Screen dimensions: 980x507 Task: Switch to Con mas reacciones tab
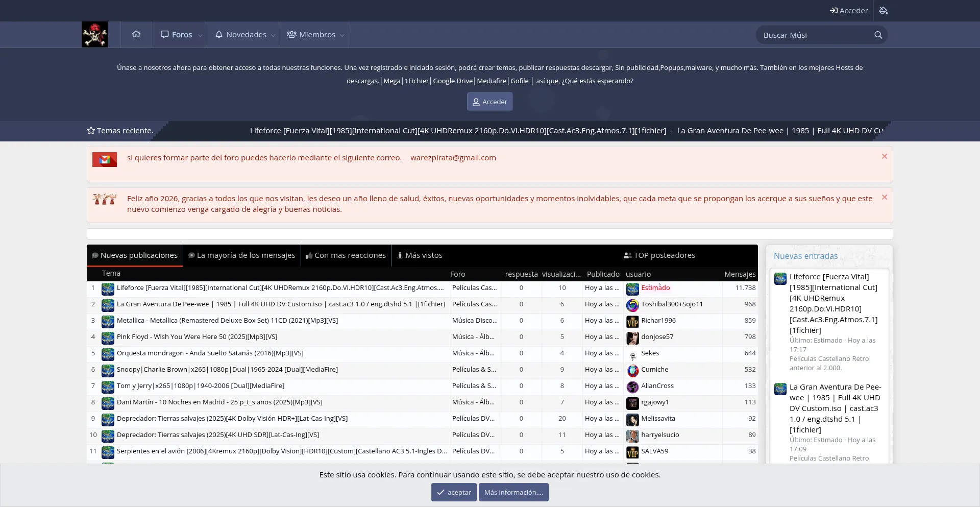[x=346, y=255]
